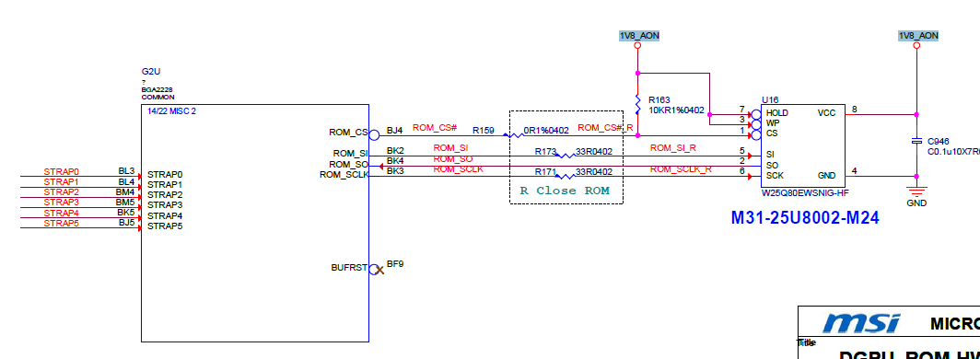Select the R171 designator text
Image resolution: width=980 pixels, height=359 pixels.
545,172
